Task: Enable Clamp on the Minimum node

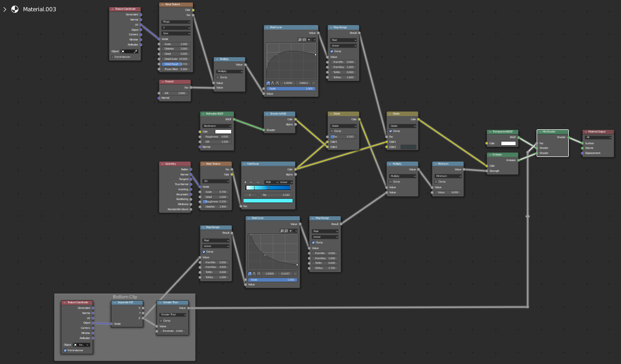Action: (436, 181)
